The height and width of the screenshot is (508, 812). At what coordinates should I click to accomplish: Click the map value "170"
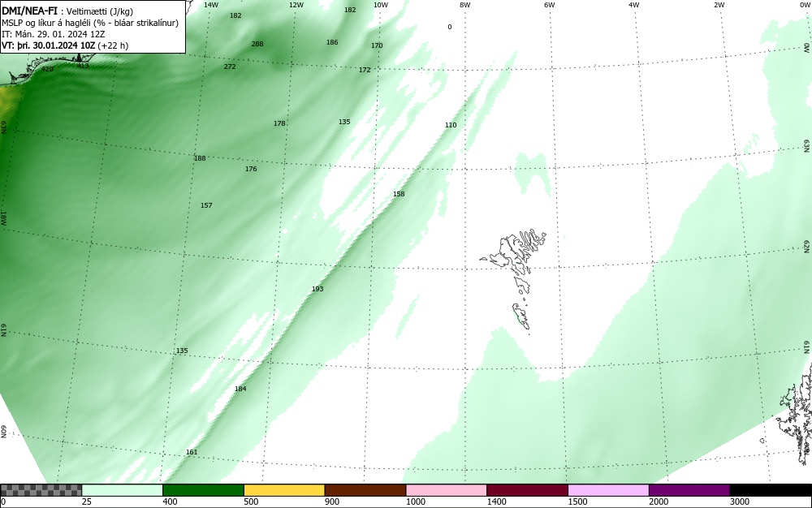pyautogui.click(x=377, y=45)
